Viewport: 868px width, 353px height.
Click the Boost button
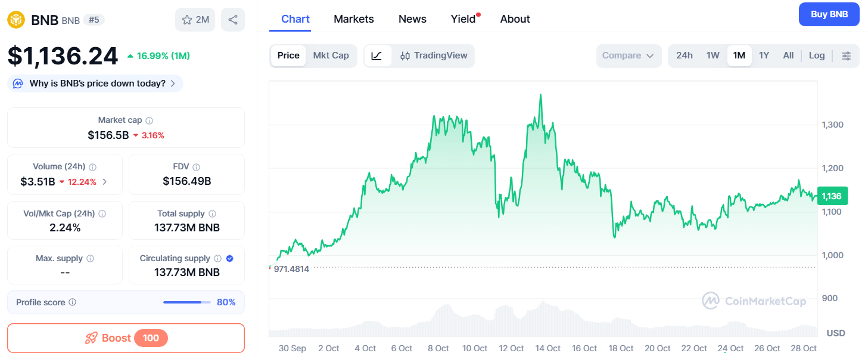tap(126, 338)
